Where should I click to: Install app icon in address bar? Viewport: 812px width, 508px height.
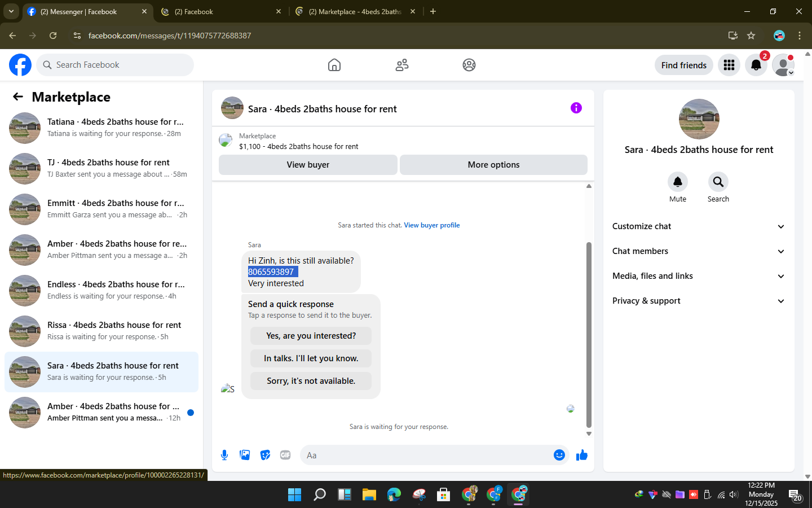(x=733, y=36)
